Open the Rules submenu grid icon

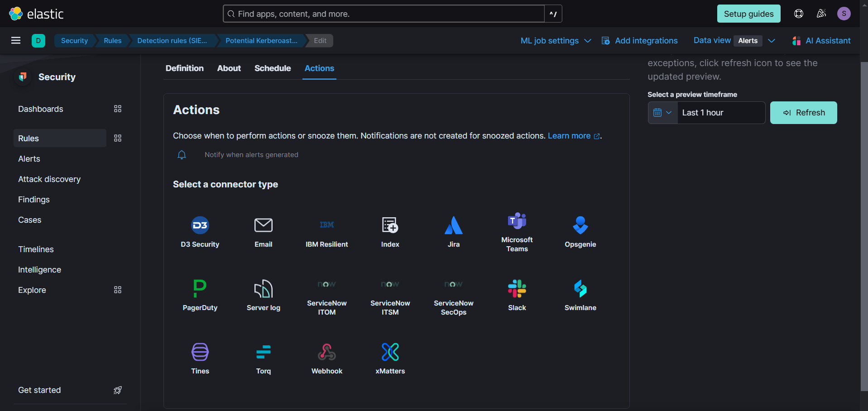click(x=118, y=138)
